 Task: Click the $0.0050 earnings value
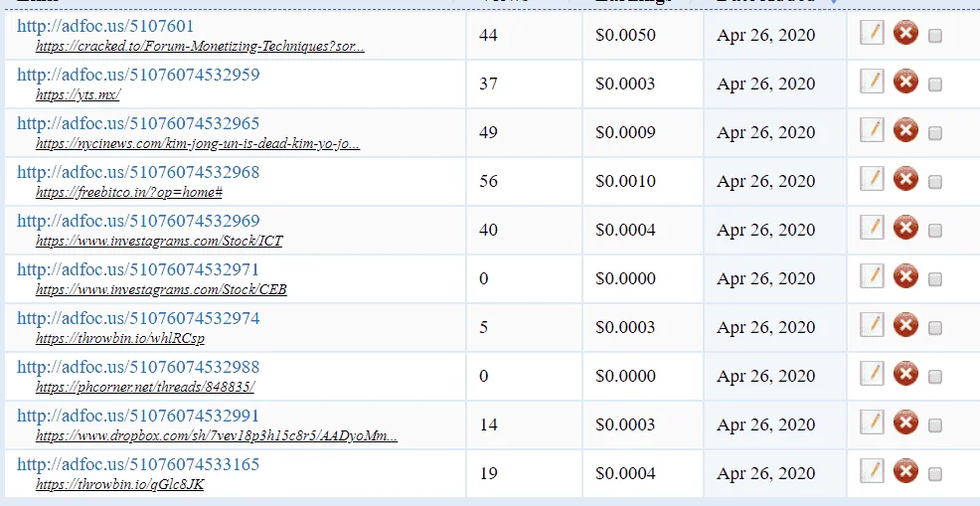point(625,35)
